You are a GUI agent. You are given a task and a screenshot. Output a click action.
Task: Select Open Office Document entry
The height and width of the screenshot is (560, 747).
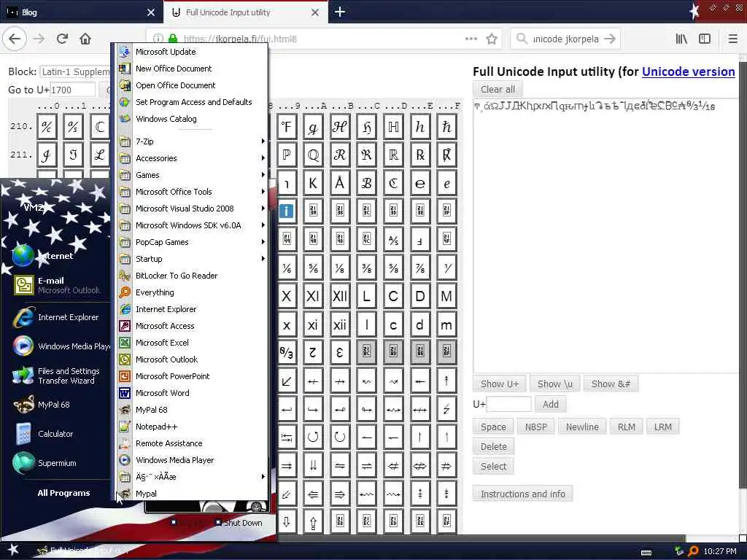(x=175, y=85)
